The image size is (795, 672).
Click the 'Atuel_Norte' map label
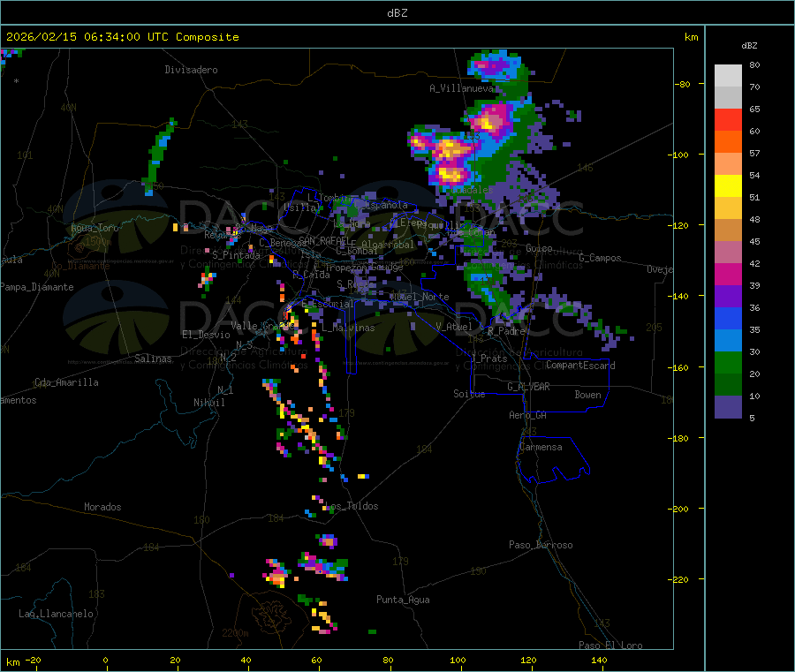pyautogui.click(x=420, y=297)
